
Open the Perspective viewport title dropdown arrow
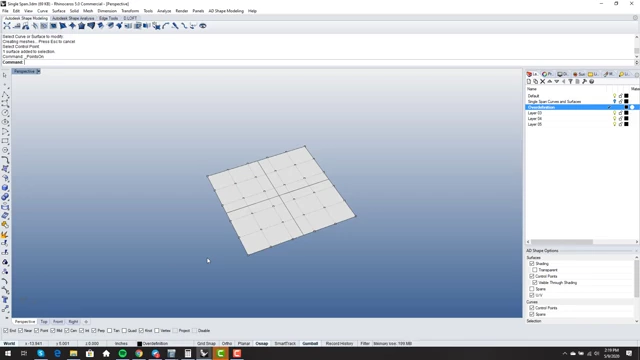click(x=38, y=71)
